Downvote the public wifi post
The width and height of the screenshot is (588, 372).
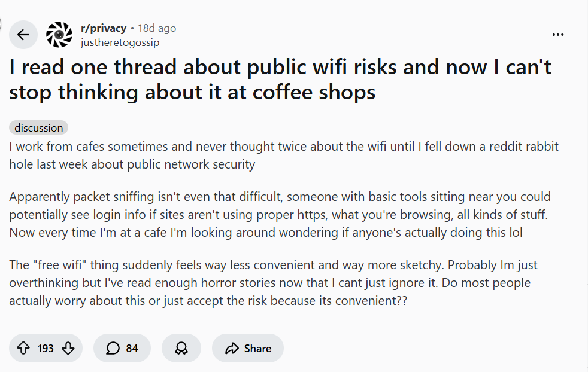pyautogui.click(x=68, y=348)
